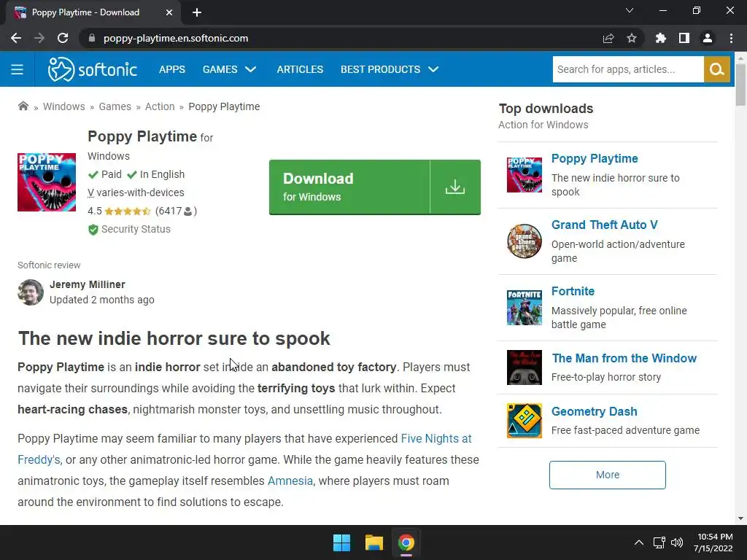This screenshot has width=747, height=560.
Task: Click the Action breadcrumb link
Action: 160,106
